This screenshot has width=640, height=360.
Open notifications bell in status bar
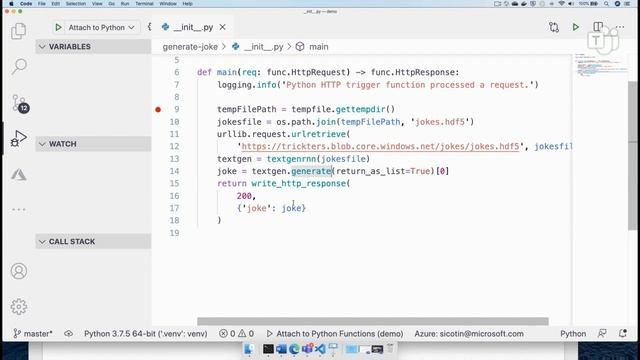pos(622,333)
